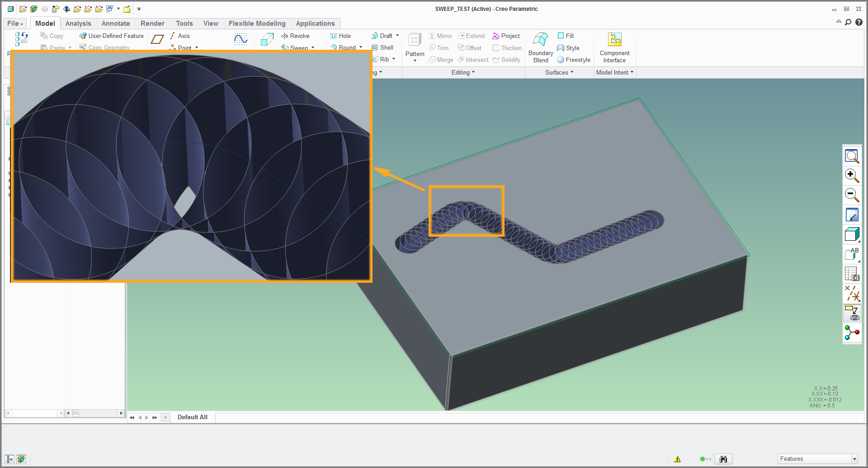Jump to last sheet tab arrow

155,417
